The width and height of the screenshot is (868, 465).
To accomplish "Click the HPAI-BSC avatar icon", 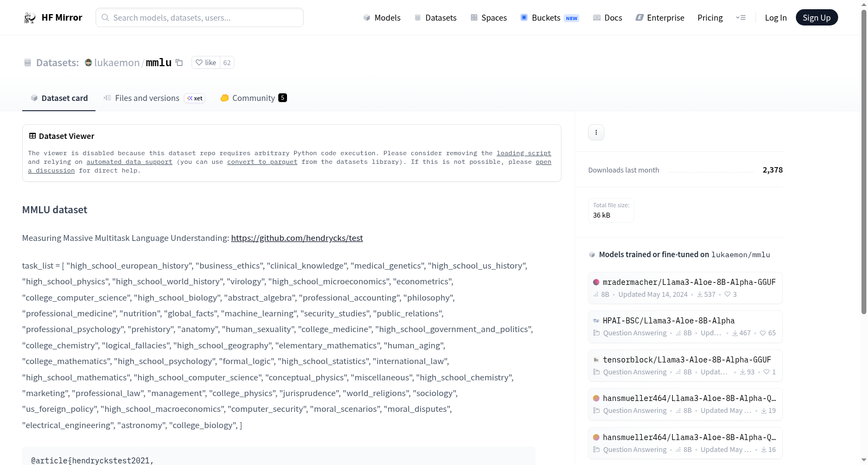I will 596,321.
